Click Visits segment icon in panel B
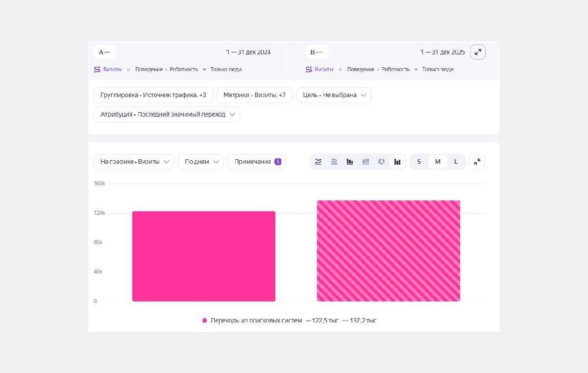The height and width of the screenshot is (373, 588). point(309,70)
